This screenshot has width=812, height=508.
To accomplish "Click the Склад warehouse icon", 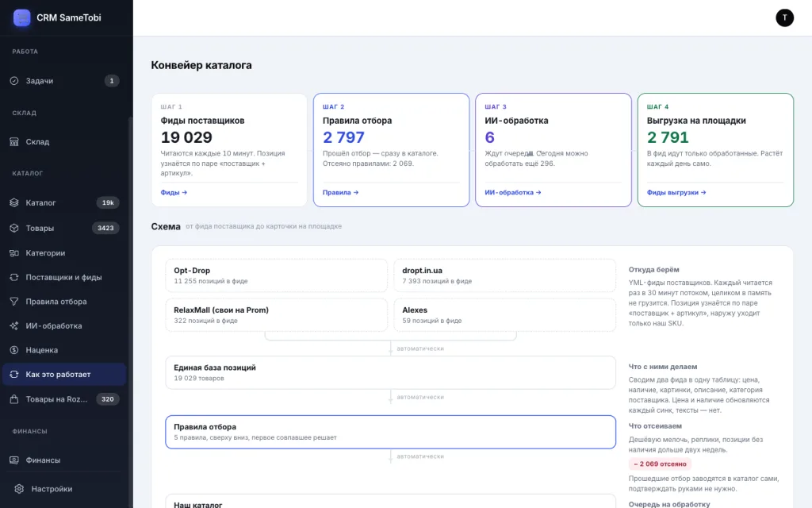I will [x=14, y=142].
